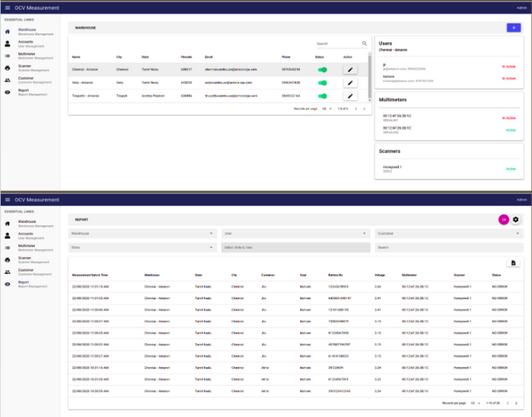The height and width of the screenshot is (417, 532).
Task: Click the Search field in Report filters
Action: coord(447,247)
